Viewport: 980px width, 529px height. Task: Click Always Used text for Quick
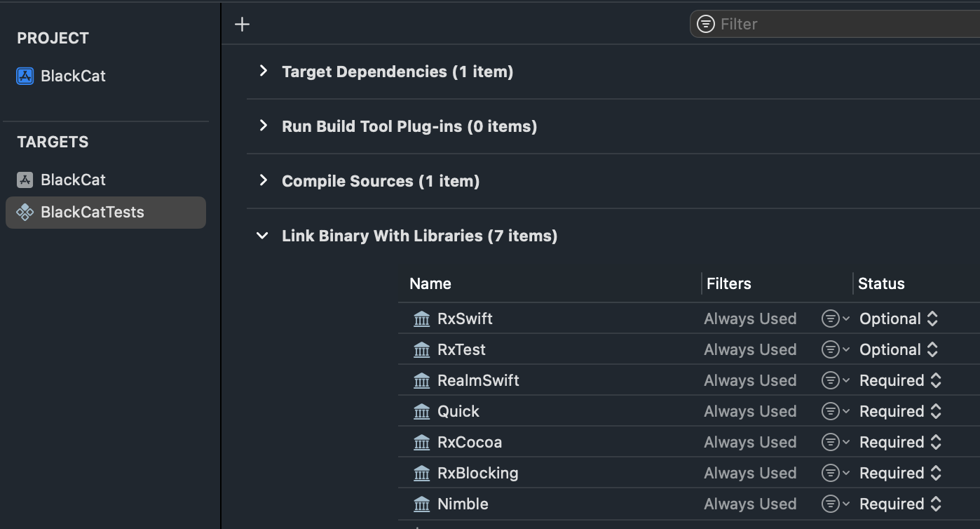[x=750, y=412]
